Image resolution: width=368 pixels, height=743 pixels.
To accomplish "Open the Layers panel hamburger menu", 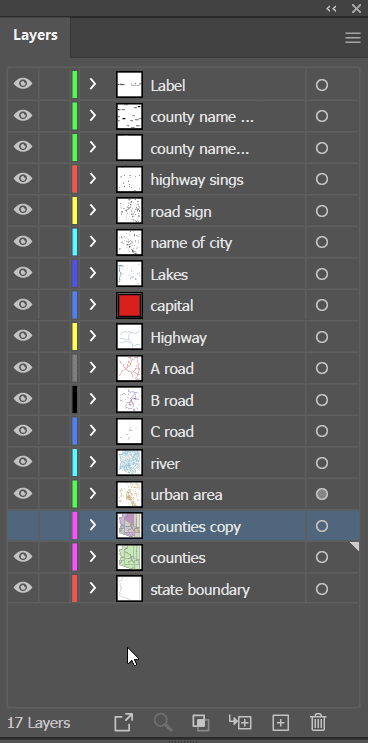I will [353, 38].
